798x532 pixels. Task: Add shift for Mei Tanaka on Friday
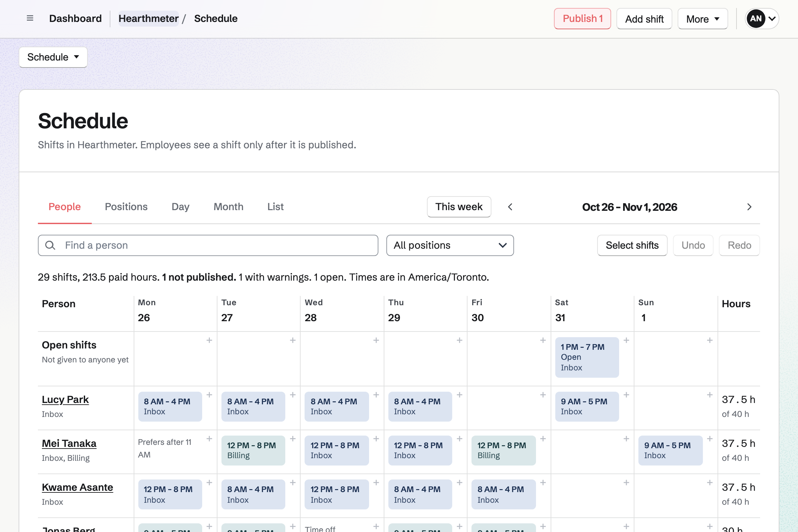(543, 439)
